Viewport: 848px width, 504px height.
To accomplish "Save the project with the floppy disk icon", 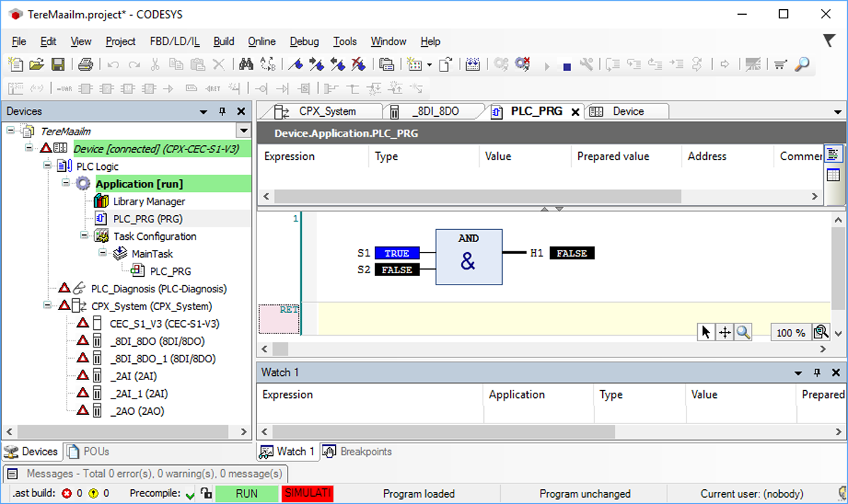I will [x=58, y=65].
